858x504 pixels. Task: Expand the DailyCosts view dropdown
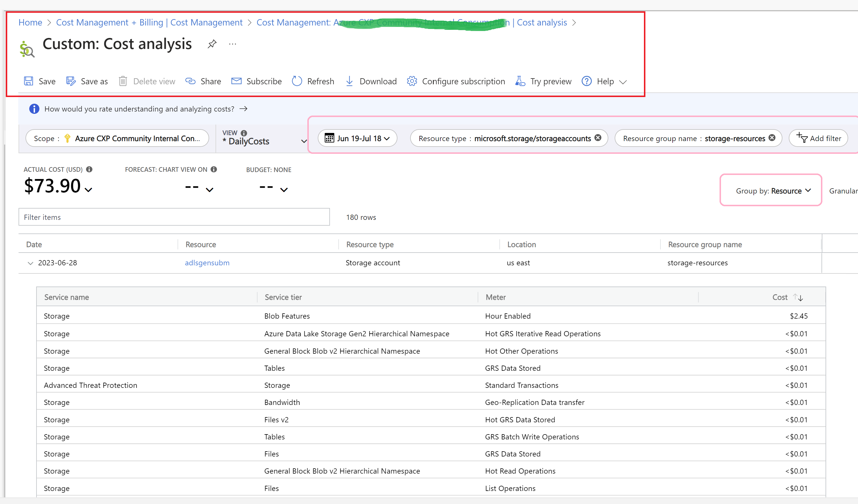pyautogui.click(x=304, y=141)
